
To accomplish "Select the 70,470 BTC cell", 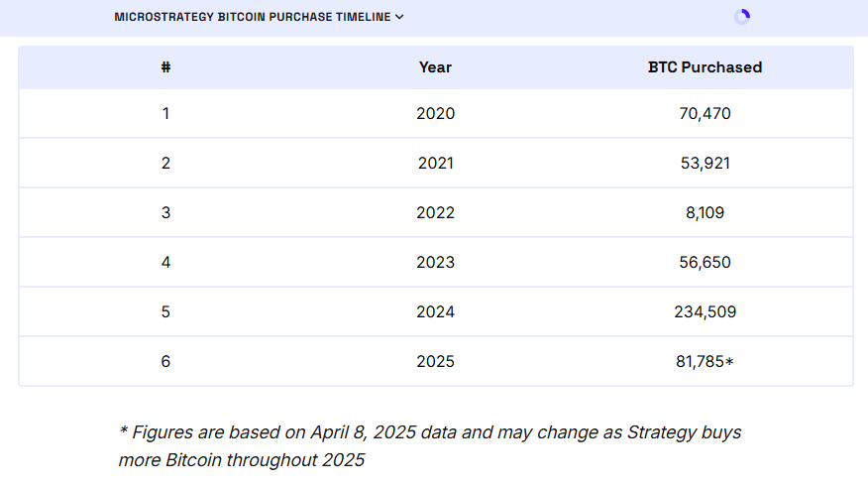I will pyautogui.click(x=705, y=114).
